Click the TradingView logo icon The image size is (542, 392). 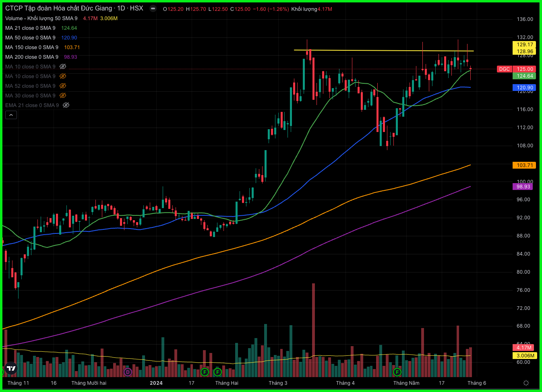(11, 368)
